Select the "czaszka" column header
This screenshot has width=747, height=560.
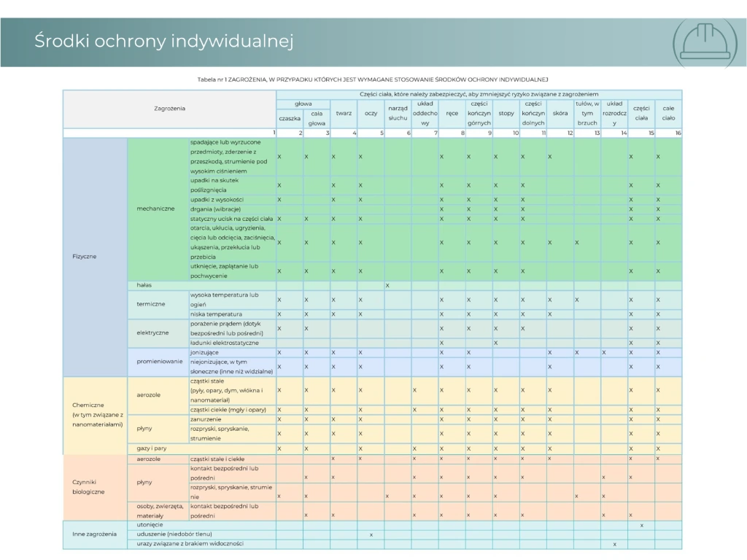click(x=290, y=118)
